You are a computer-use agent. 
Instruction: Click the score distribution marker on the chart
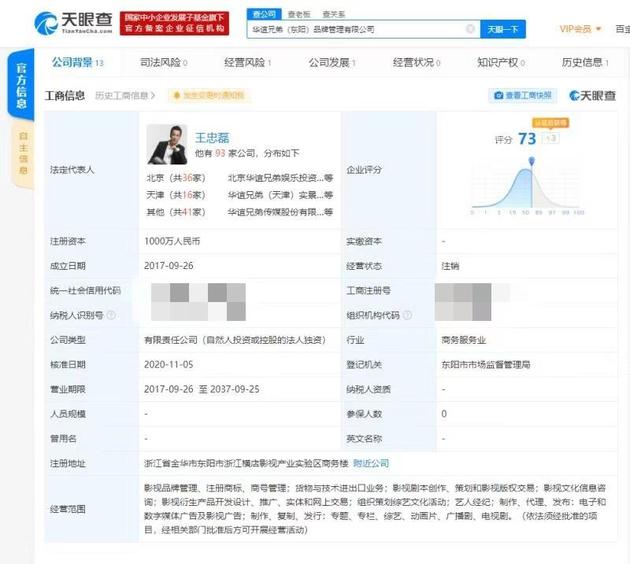(532, 160)
